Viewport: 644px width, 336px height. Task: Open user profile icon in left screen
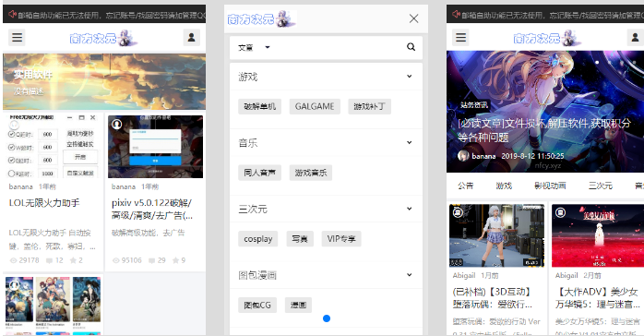191,38
